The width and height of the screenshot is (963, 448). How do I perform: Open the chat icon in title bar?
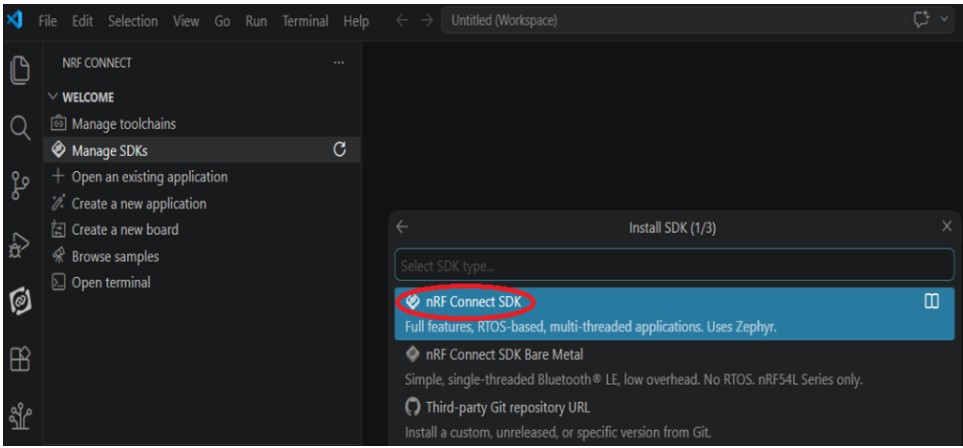pos(921,20)
